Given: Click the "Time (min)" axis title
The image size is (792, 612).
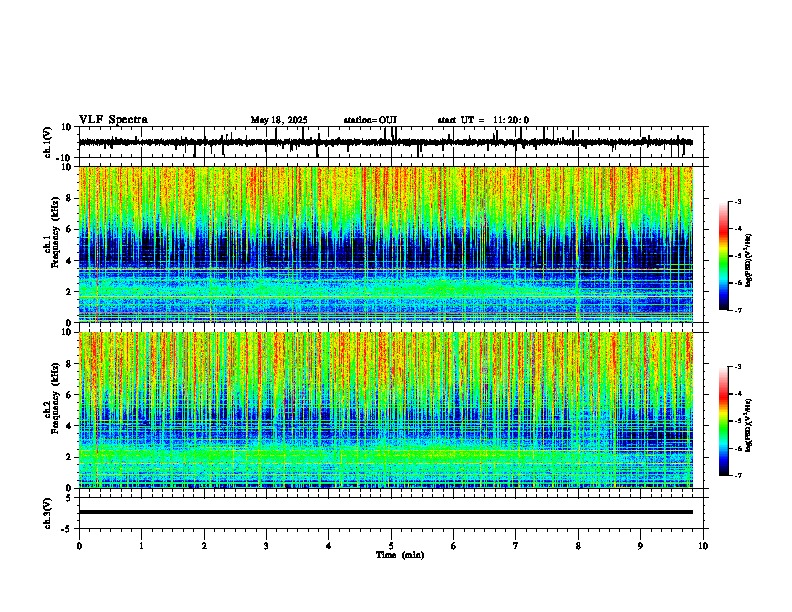Looking at the screenshot, I should pyautogui.click(x=400, y=555).
